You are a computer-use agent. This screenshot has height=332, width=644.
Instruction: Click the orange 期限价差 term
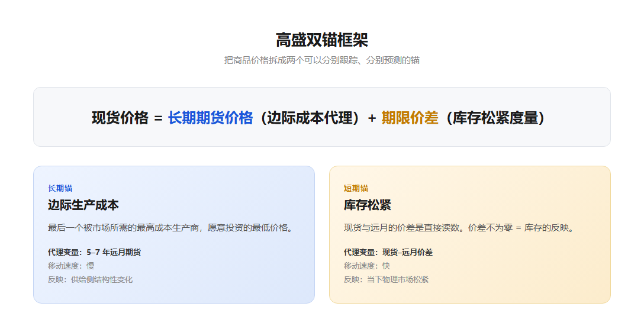410,118
